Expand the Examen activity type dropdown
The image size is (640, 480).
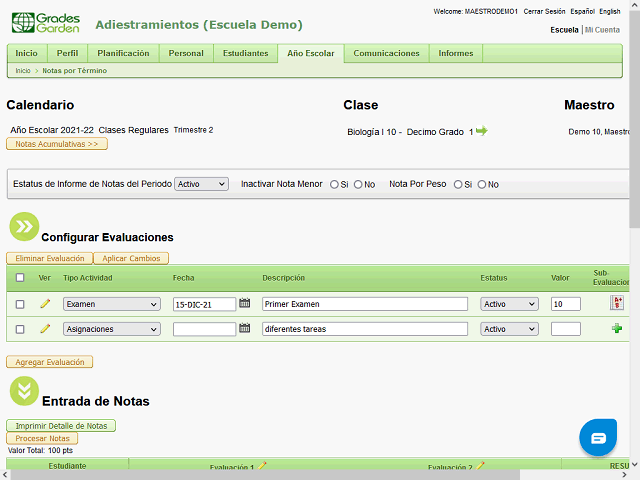click(111, 304)
